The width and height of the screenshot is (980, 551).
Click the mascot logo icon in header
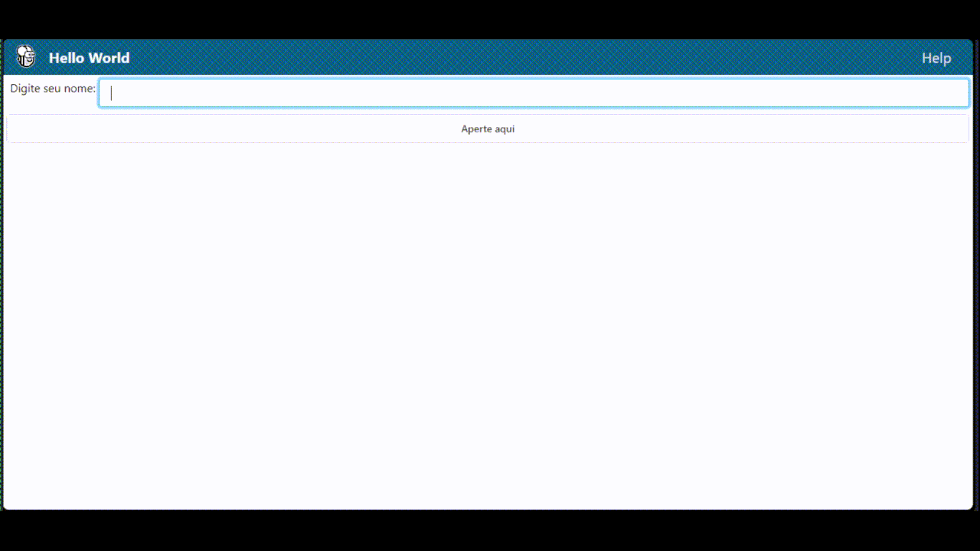[x=26, y=57]
